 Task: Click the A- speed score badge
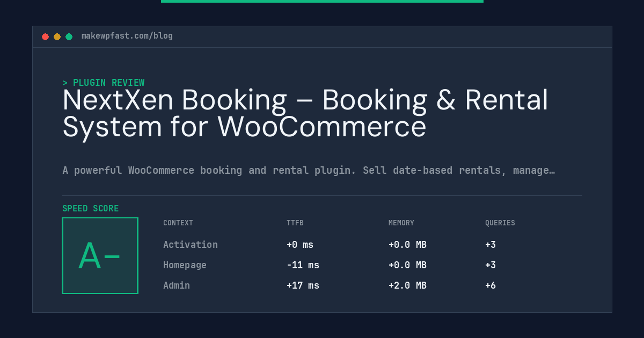pos(100,255)
